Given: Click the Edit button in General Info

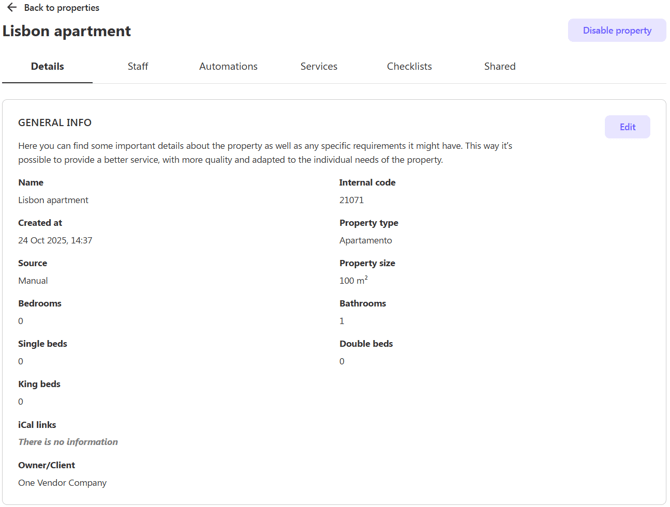Looking at the screenshot, I should coord(627,127).
